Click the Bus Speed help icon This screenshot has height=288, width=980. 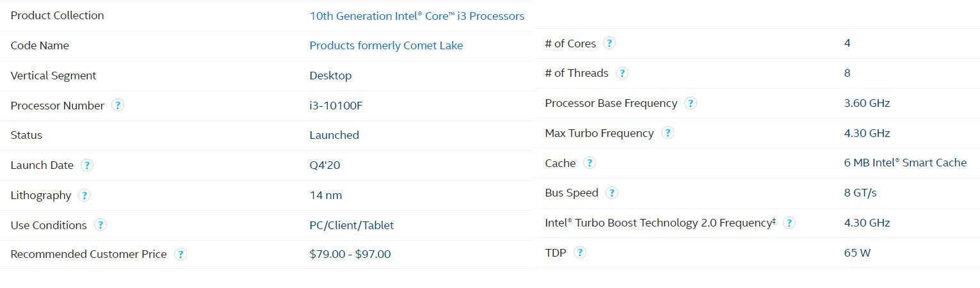[612, 193]
